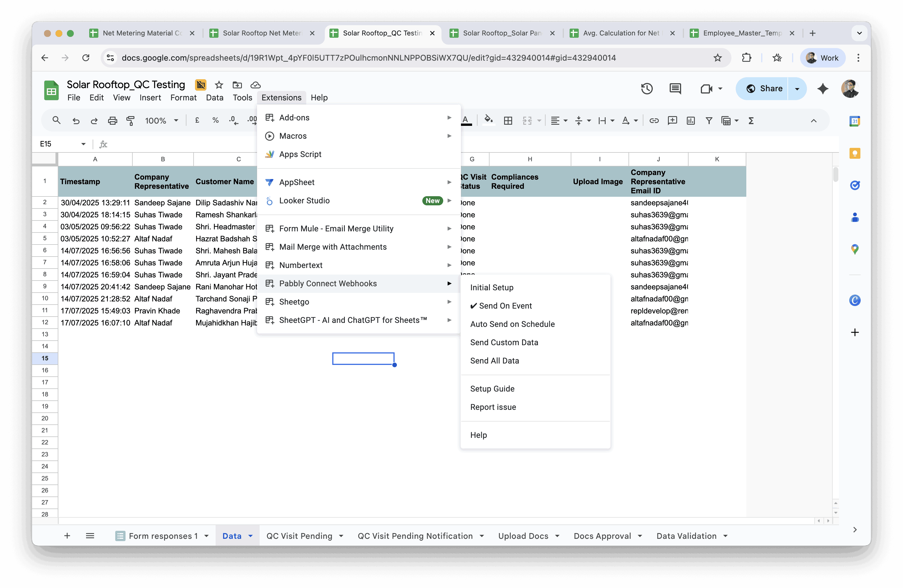Screen dimensions: 903x588
Task: Format as currency with pound icon
Action: coord(197,120)
